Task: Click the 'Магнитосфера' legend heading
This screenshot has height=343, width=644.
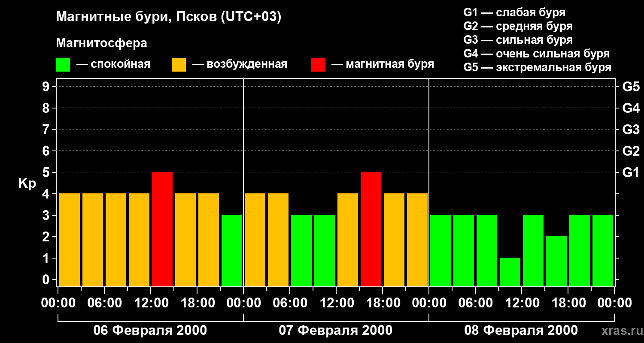Action: tap(101, 43)
